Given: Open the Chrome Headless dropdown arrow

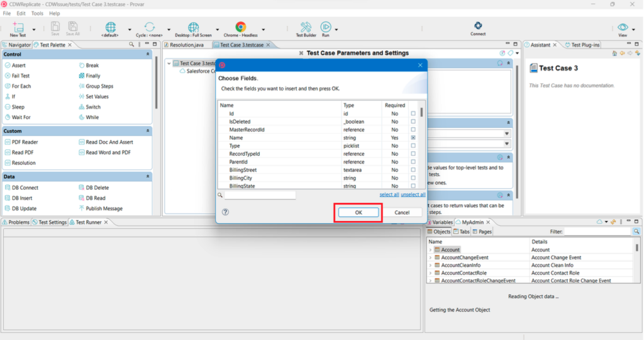Looking at the screenshot, I should click(264, 30).
